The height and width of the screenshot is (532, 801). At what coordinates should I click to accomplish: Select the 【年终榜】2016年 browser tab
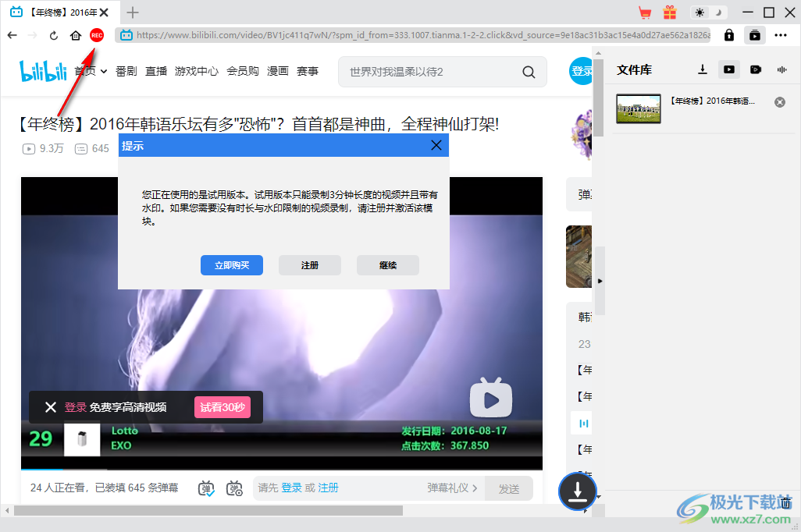(55, 12)
